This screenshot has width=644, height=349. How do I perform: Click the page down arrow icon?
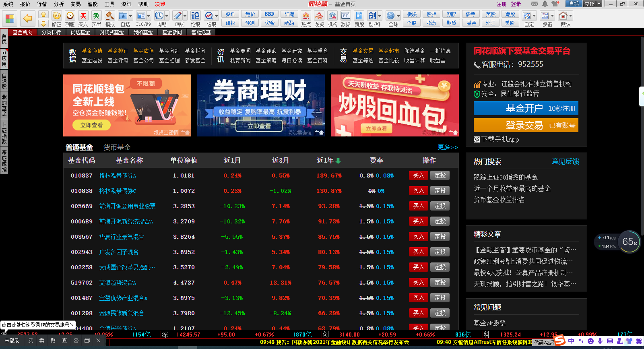point(43,23)
